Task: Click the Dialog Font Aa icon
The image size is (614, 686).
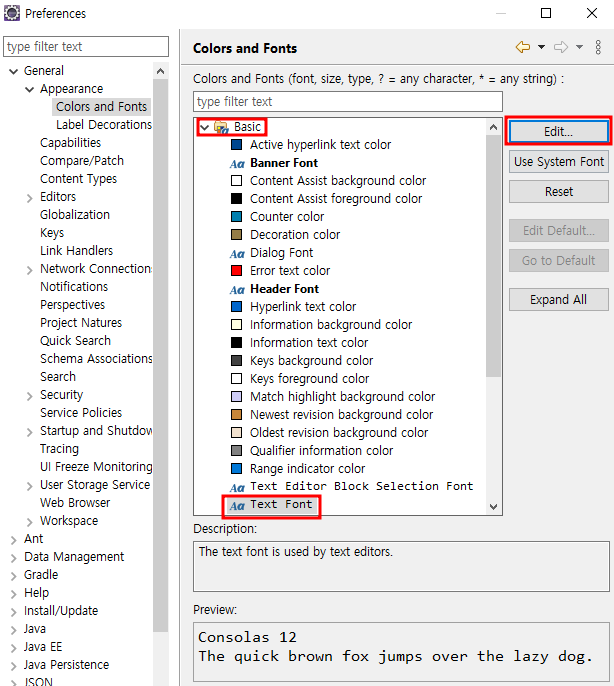Action: (237, 253)
